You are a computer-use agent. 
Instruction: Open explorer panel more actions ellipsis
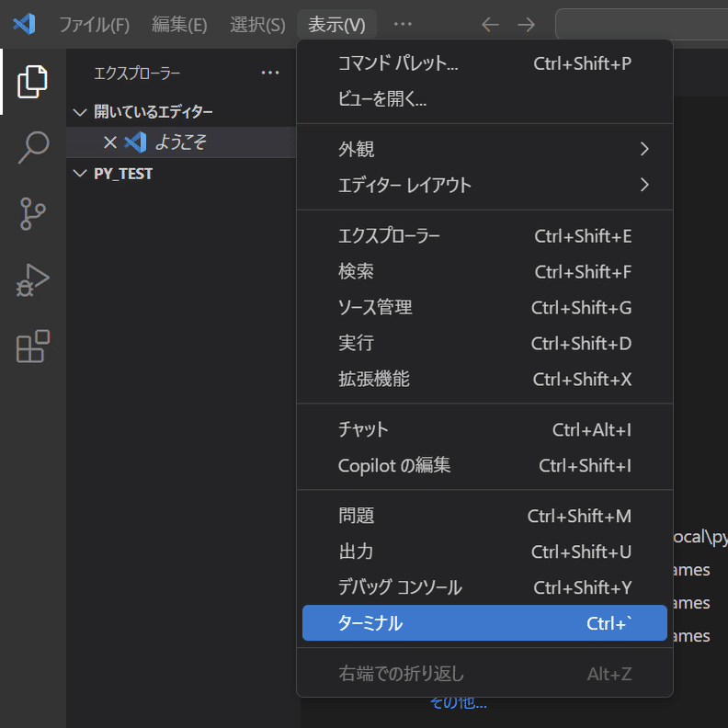coord(269,73)
